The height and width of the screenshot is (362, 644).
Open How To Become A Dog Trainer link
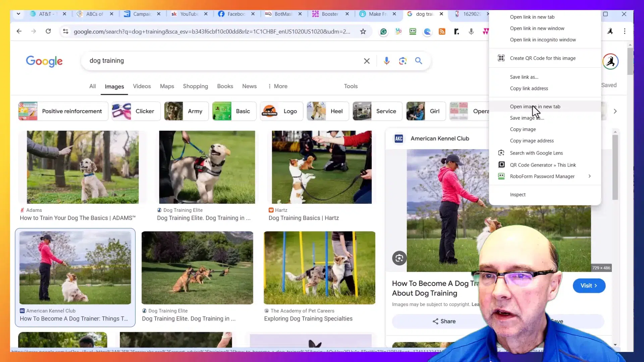tap(74, 319)
